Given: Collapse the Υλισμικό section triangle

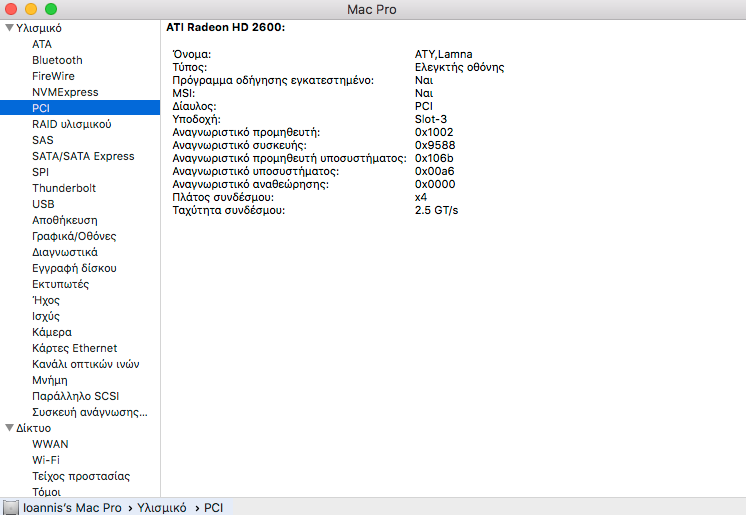Looking at the screenshot, I should pos(9,28).
